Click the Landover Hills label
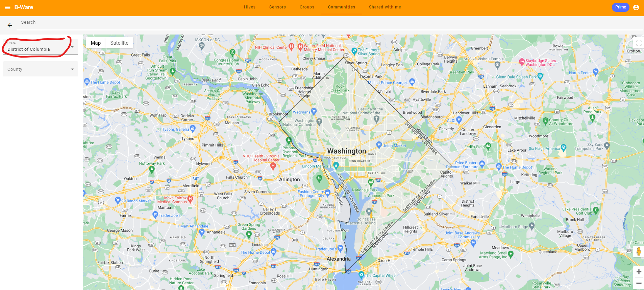This screenshot has width=644, height=290. tap(466, 113)
